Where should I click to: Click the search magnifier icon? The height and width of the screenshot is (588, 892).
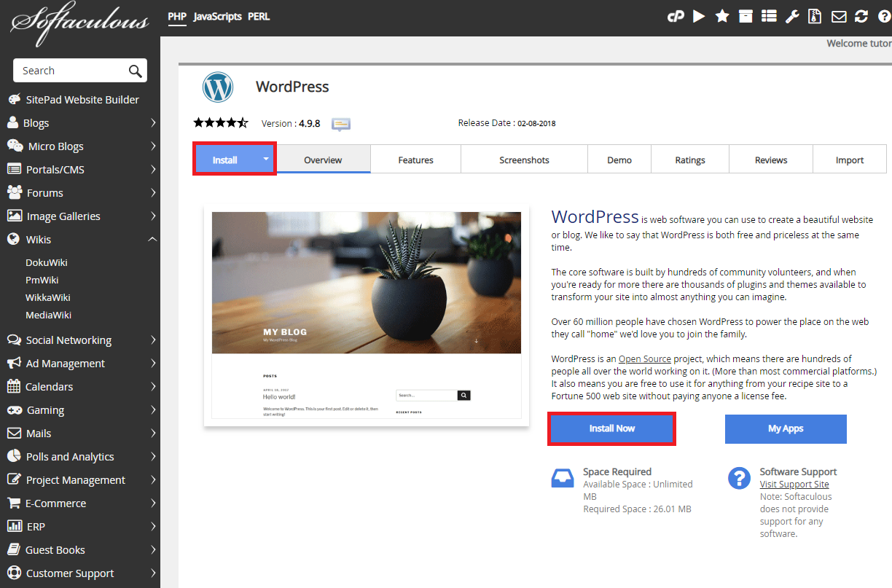pos(135,71)
